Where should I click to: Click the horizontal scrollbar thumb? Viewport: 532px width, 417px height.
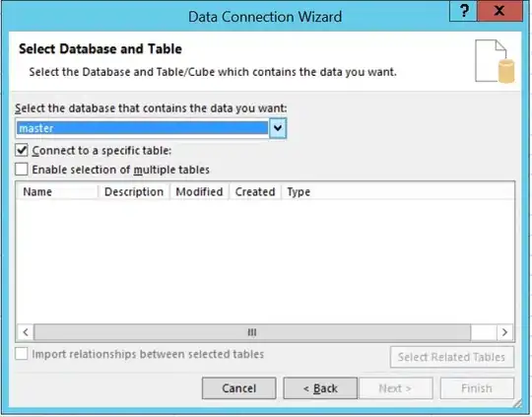pos(252,332)
